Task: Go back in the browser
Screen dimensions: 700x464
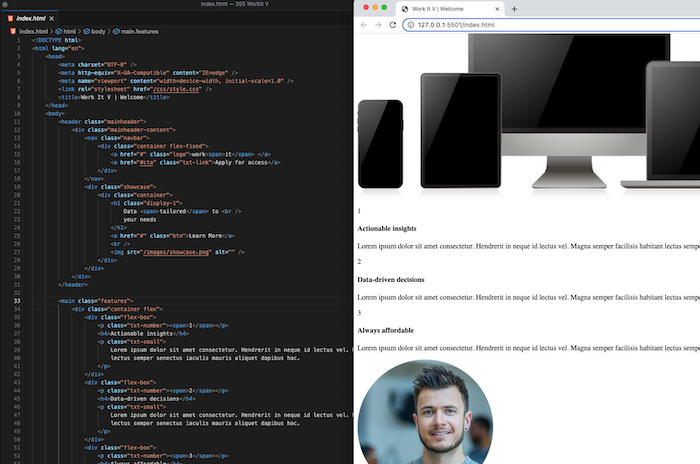Action: pyautogui.click(x=364, y=25)
